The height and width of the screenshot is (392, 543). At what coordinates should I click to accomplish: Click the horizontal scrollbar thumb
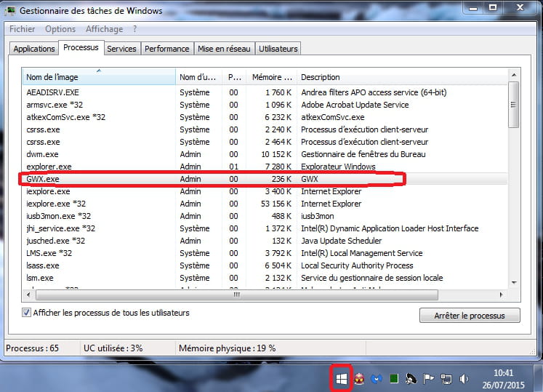click(x=237, y=295)
